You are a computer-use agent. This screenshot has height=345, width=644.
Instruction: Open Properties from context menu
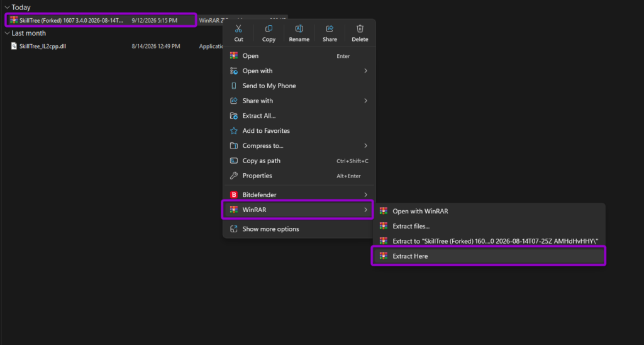pos(299,176)
